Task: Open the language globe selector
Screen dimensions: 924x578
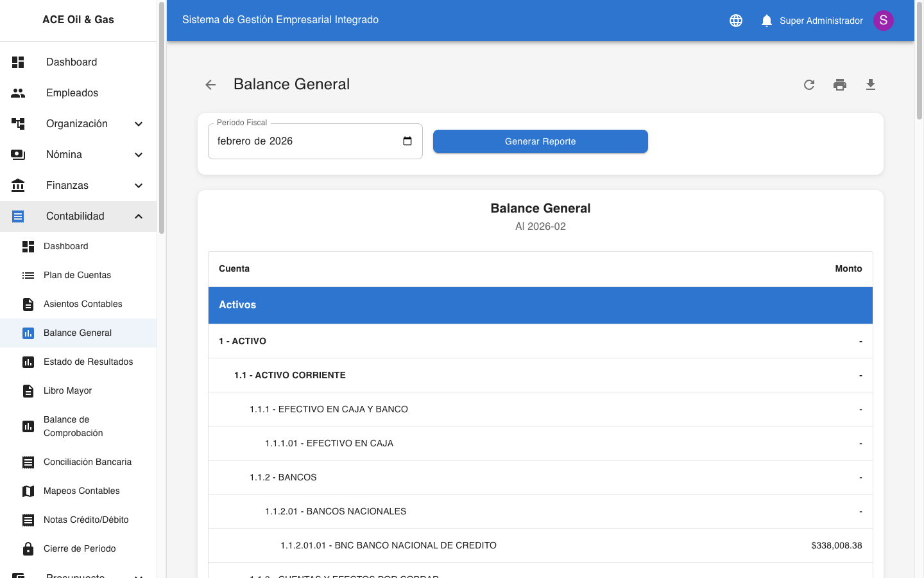Action: (736, 21)
